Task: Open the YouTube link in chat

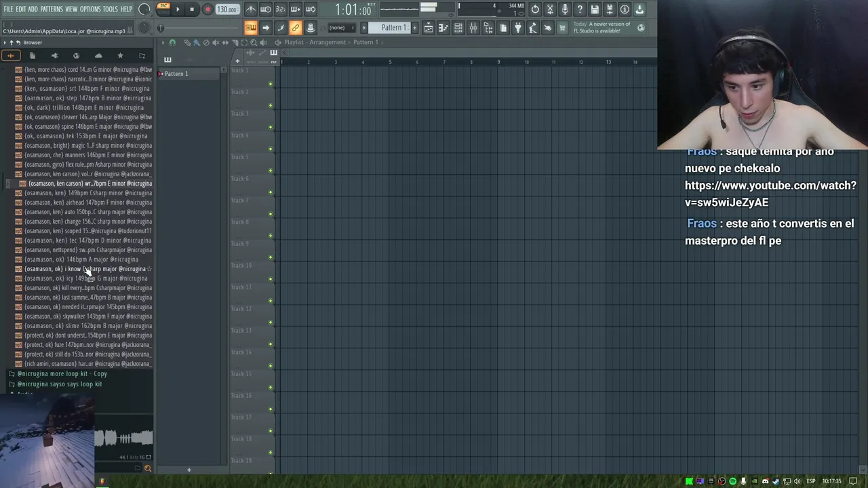Action: (770, 194)
